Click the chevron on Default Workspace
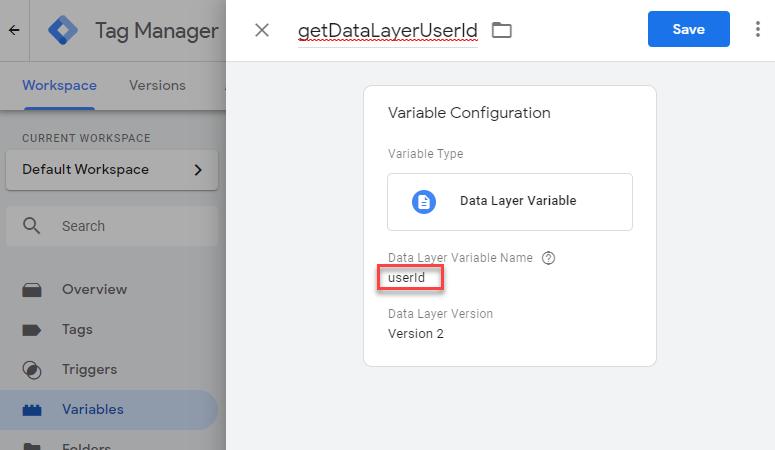775x450 pixels. pyautogui.click(x=198, y=170)
